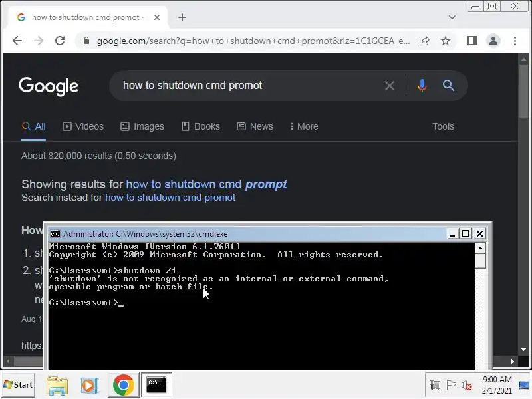Switch to News results tab
The height and width of the screenshot is (399, 532).
click(x=255, y=126)
